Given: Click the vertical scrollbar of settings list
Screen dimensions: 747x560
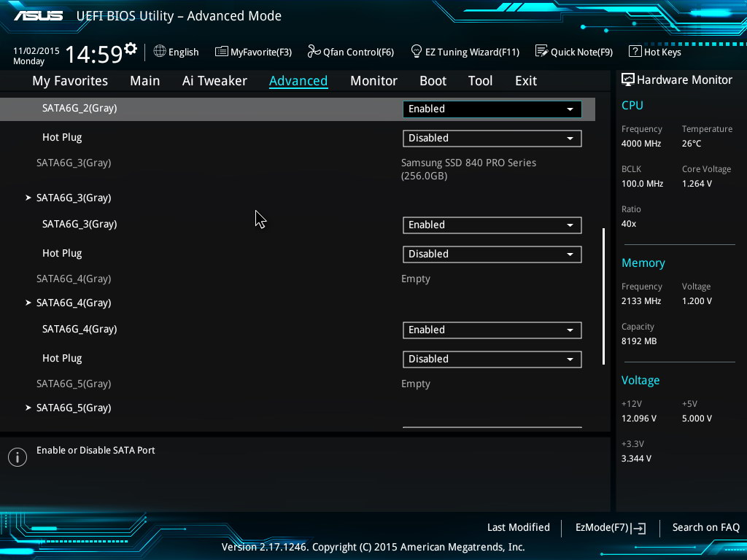Looking at the screenshot, I should (x=603, y=296).
